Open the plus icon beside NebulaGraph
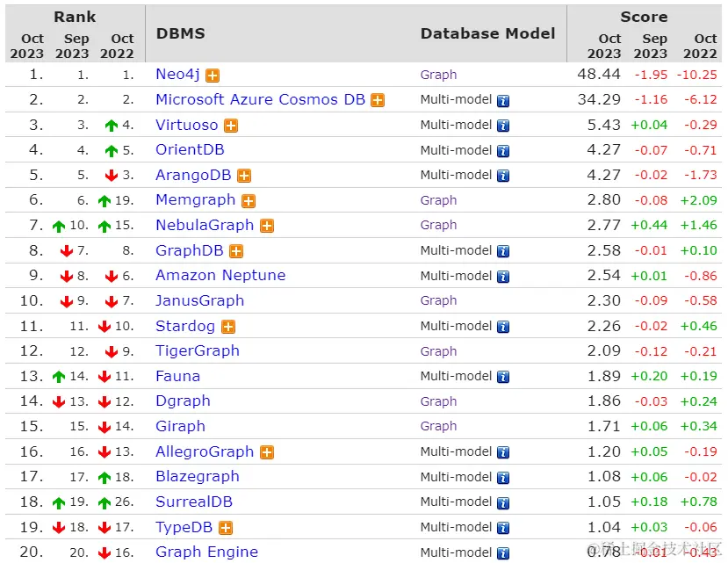Viewport: 728px width, 563px height. click(x=266, y=226)
